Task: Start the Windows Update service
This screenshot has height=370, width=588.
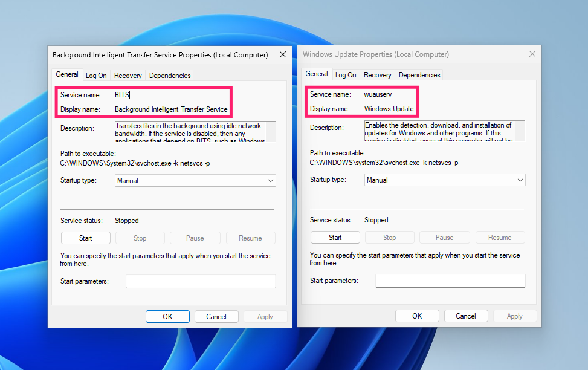Action: (335, 238)
